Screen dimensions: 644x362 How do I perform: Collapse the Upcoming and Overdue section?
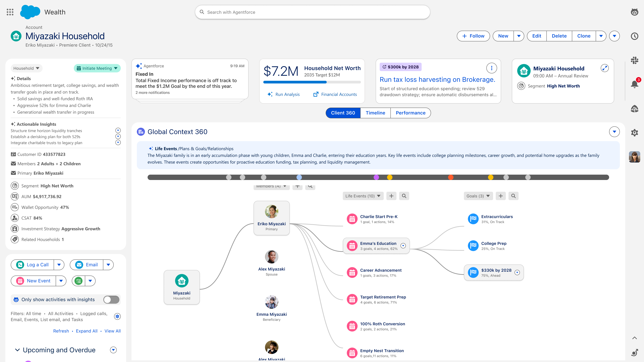[17, 350]
